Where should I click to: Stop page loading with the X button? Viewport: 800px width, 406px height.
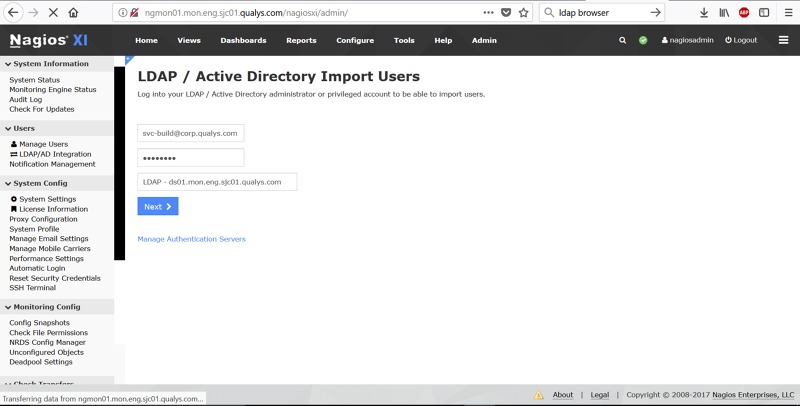pos(51,12)
